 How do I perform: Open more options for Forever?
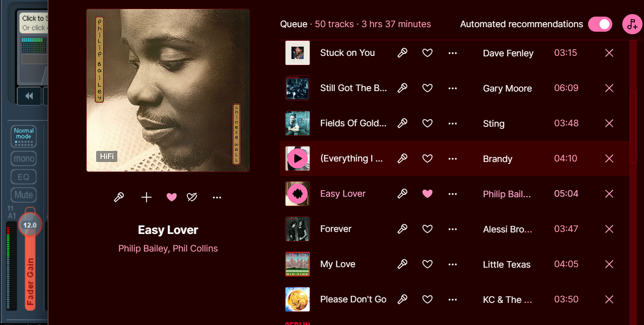click(x=453, y=229)
